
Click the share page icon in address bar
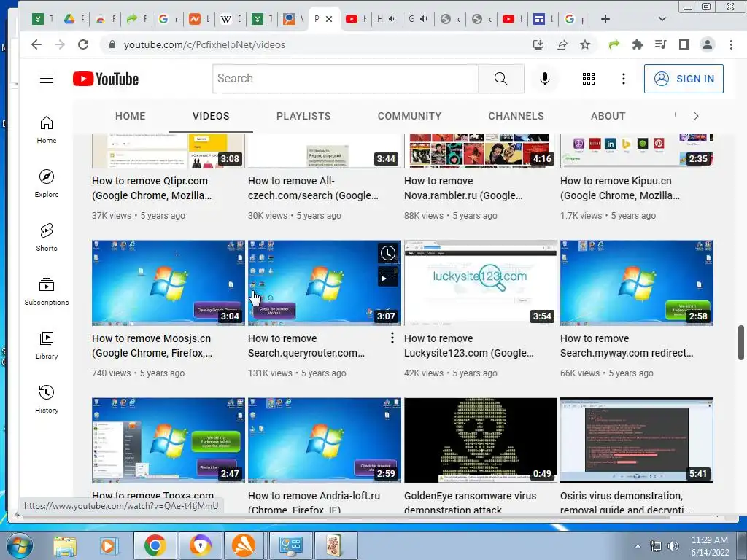point(562,44)
